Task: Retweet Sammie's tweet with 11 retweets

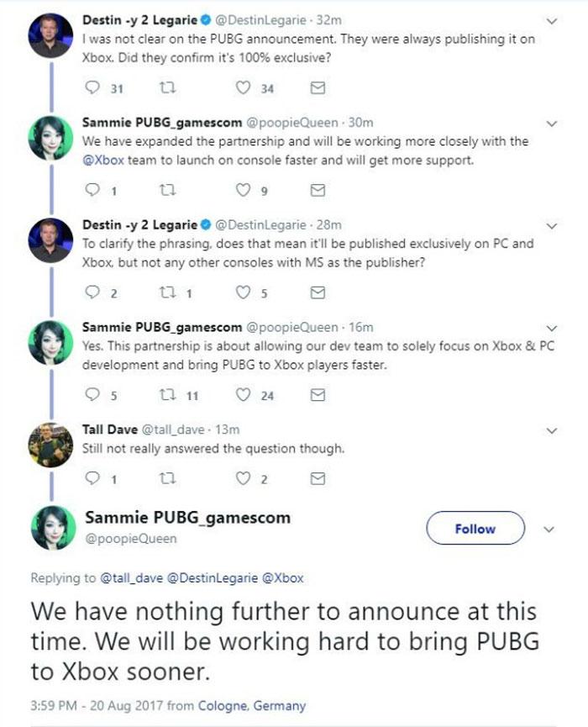Action: coord(165,395)
